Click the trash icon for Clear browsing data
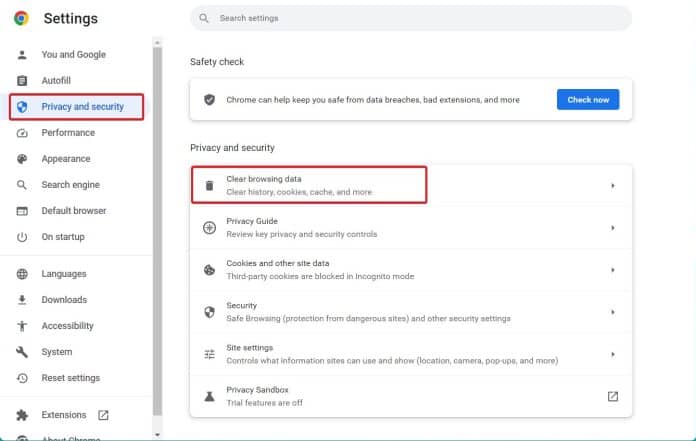 [x=209, y=185]
